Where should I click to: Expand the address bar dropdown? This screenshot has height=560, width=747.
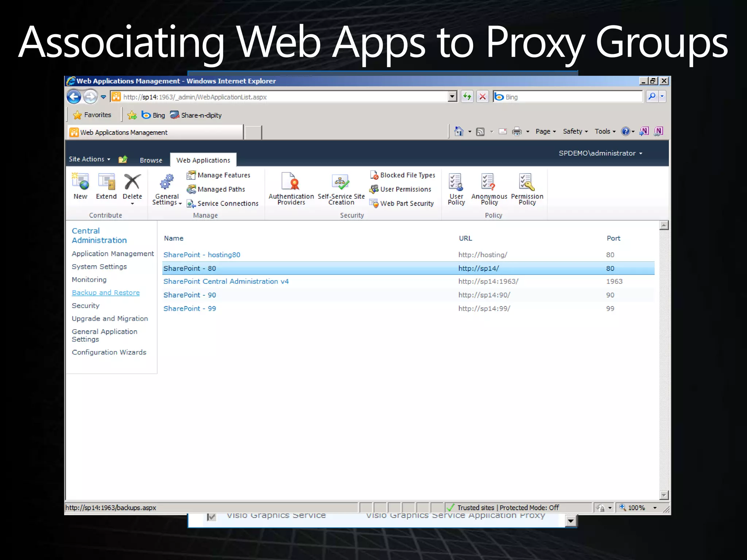452,97
